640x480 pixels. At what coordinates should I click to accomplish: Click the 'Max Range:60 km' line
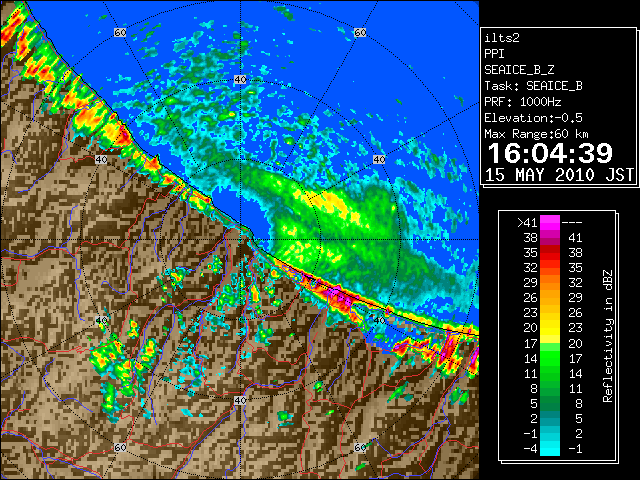click(536, 134)
